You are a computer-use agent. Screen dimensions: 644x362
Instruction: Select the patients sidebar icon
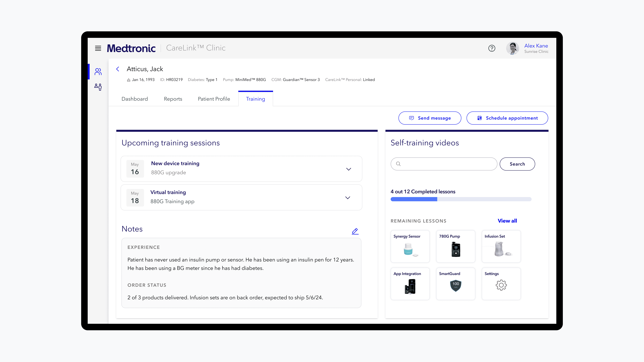tap(98, 72)
